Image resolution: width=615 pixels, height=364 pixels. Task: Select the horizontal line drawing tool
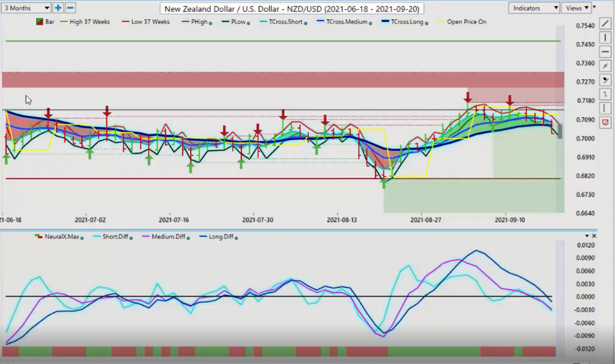605,52
